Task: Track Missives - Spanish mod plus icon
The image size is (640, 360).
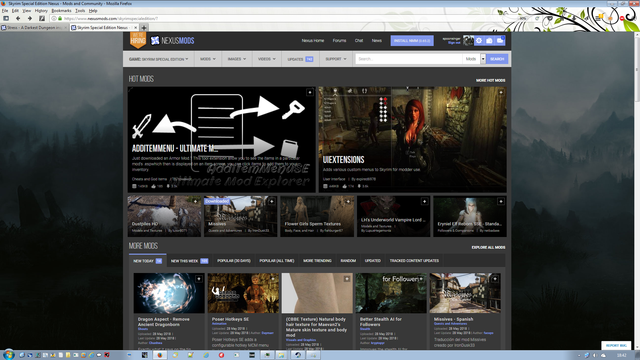Action: [x=495, y=279]
